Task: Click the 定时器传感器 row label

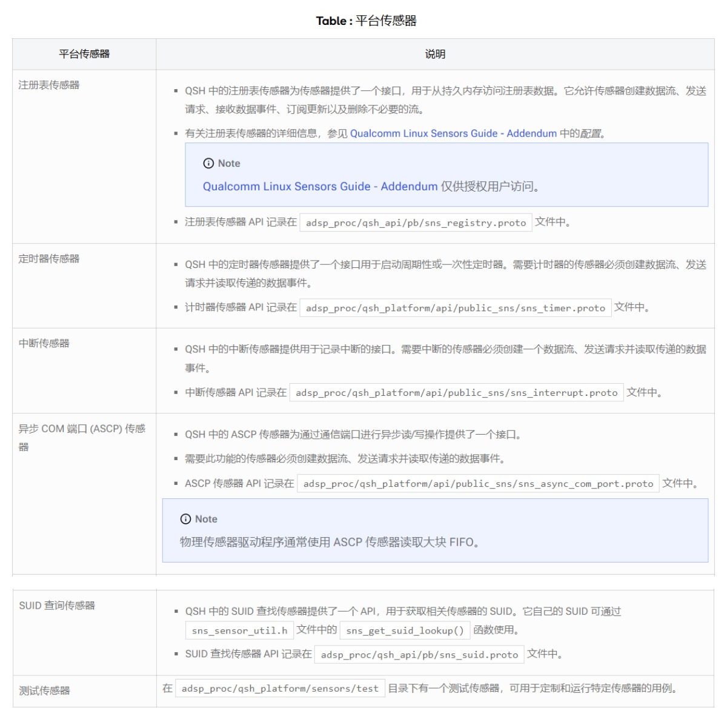Action: coord(49,259)
